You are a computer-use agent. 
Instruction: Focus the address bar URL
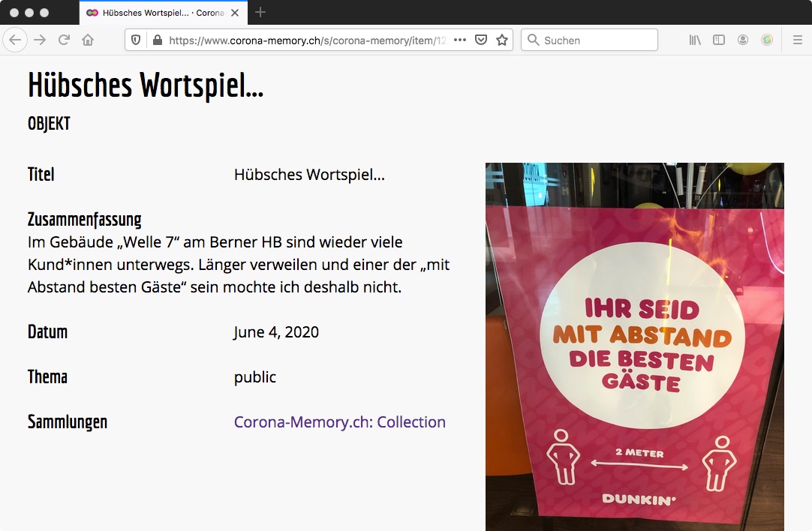coord(308,40)
